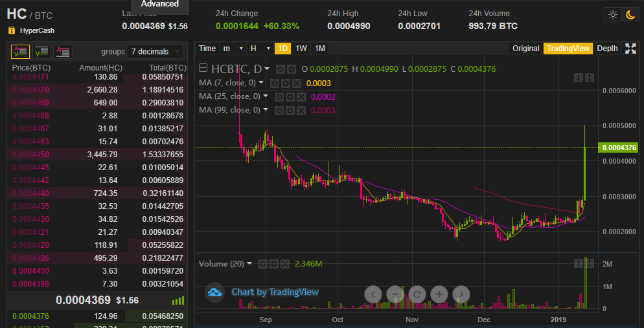Switch to the Depth chart tab
644x328 pixels.
point(607,49)
